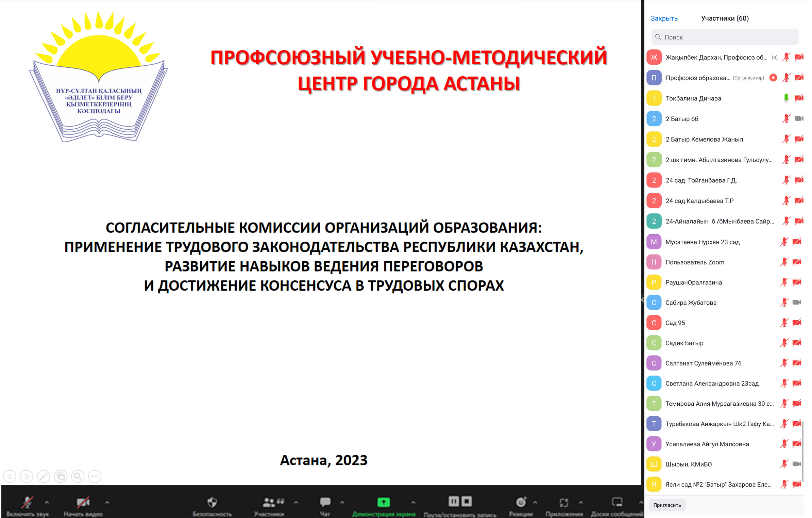
Task: Toggle the camera of Профсоюз образова... organizer
Action: point(799,78)
